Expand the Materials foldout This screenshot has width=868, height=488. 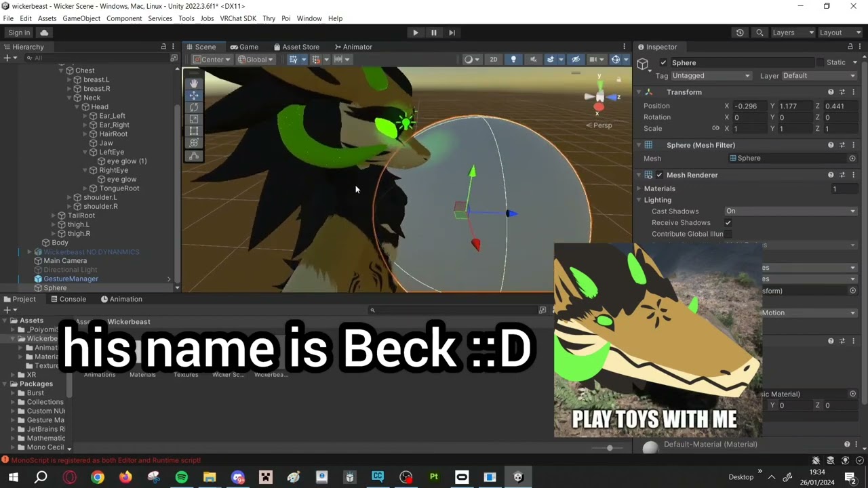[639, 189]
